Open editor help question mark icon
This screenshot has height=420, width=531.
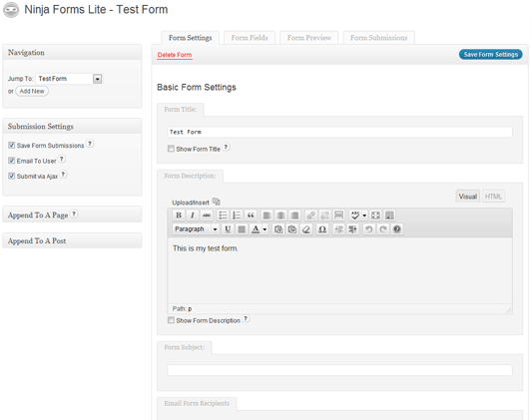[x=397, y=229]
